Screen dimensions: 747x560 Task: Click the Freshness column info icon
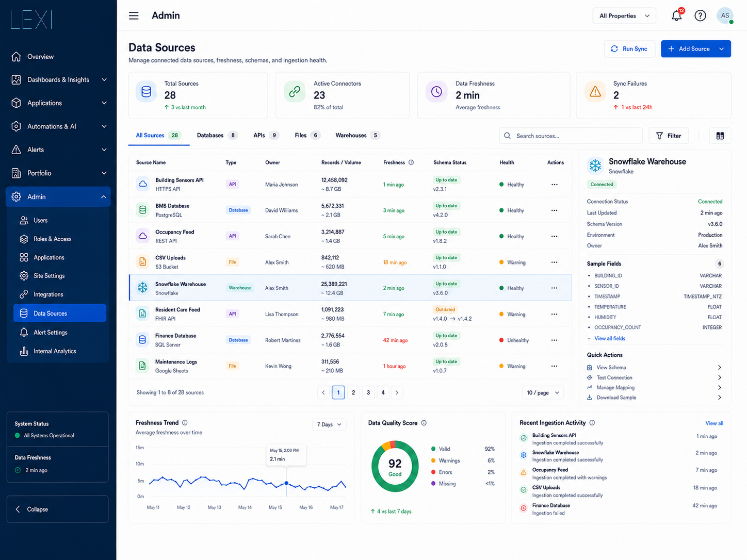click(x=411, y=162)
